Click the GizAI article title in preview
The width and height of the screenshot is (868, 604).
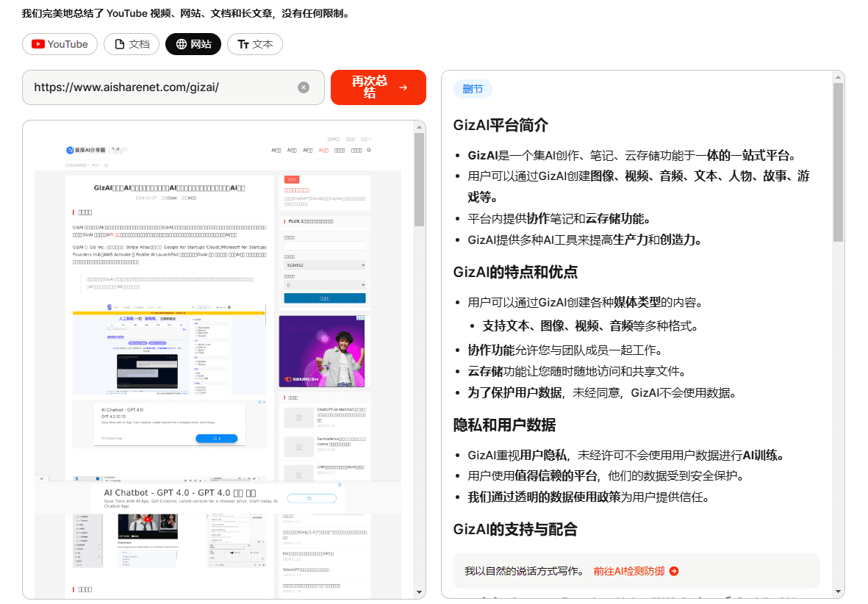[169, 188]
